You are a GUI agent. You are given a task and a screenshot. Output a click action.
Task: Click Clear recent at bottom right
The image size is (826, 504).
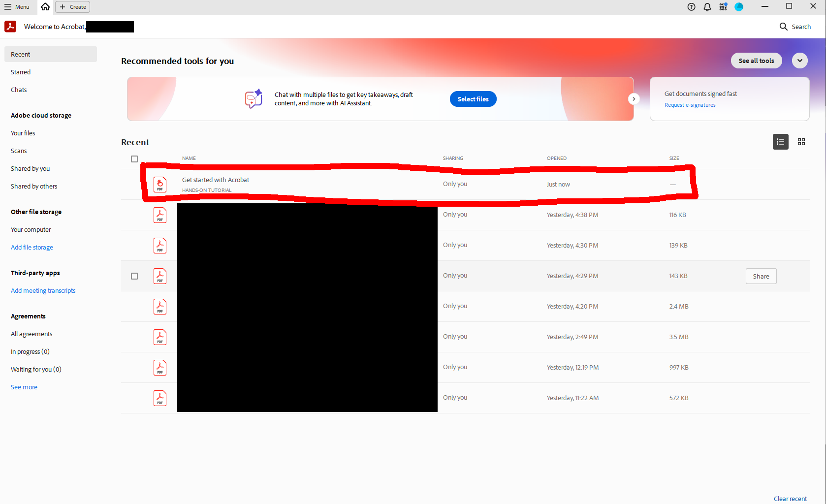(x=790, y=499)
